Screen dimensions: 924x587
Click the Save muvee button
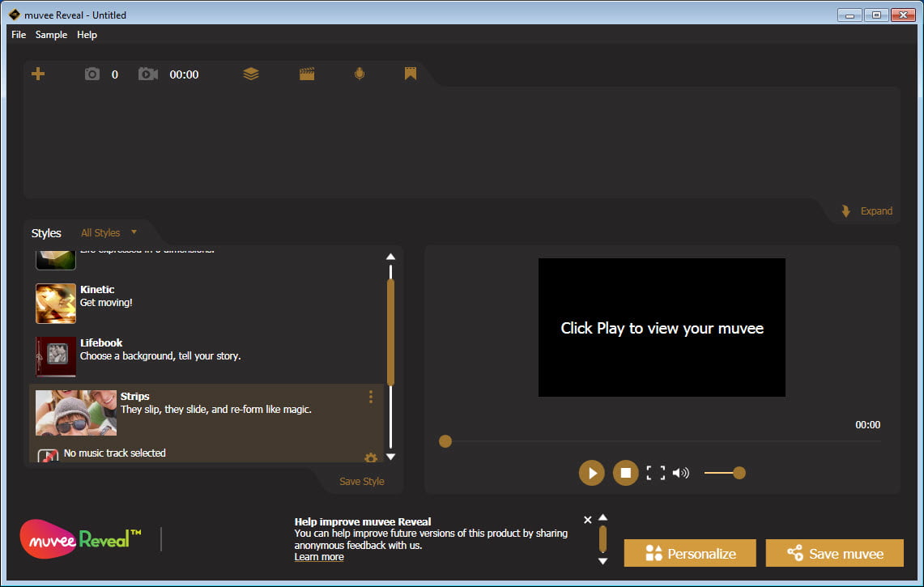tap(834, 554)
